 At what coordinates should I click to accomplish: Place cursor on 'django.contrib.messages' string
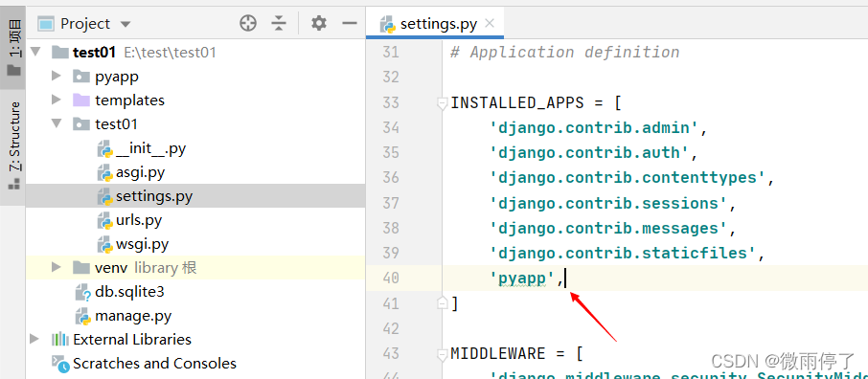click(608, 228)
